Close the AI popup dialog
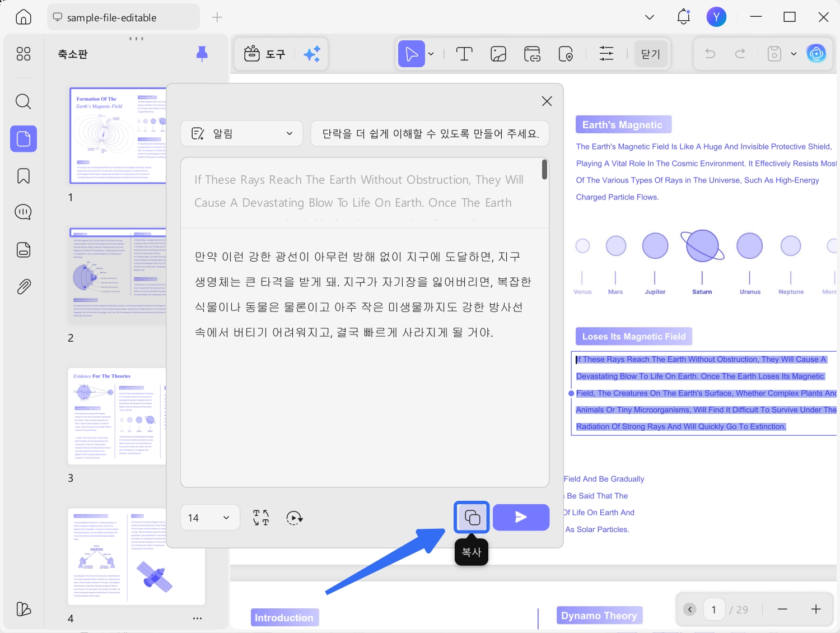The width and height of the screenshot is (840, 633). [547, 101]
